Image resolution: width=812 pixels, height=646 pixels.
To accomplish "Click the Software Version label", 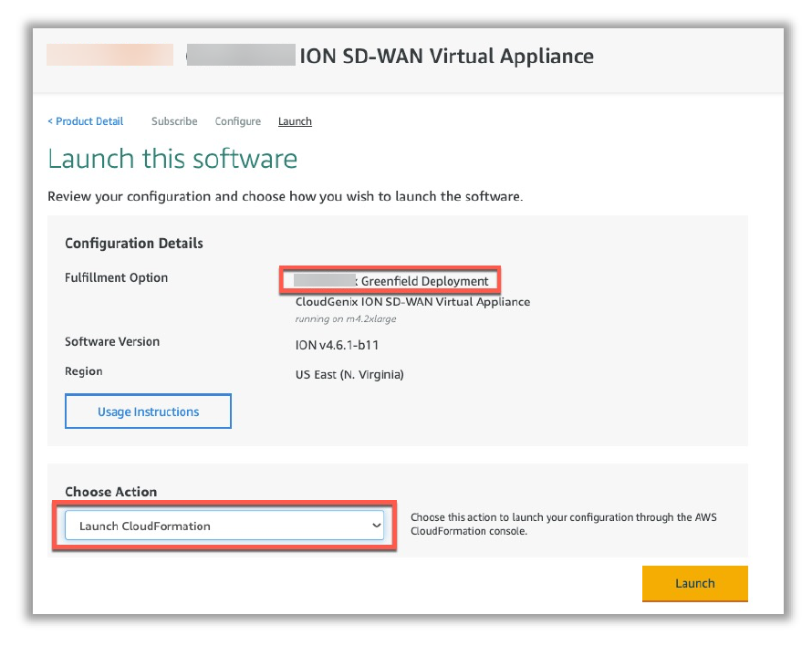I will pos(112,341).
